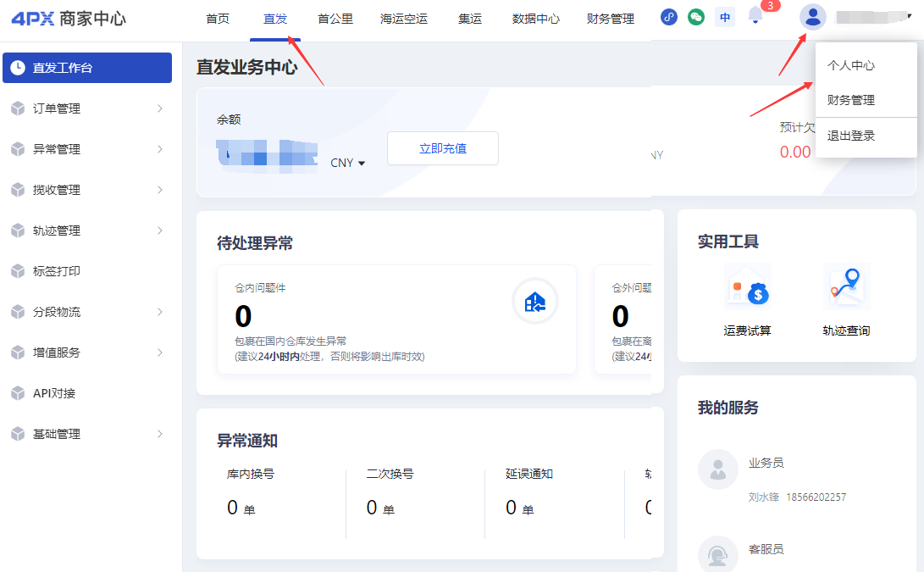Viewport: 924px width, 572px height.
Task: Click the warehouse icon in 仓内问题件 card
Action: [535, 302]
